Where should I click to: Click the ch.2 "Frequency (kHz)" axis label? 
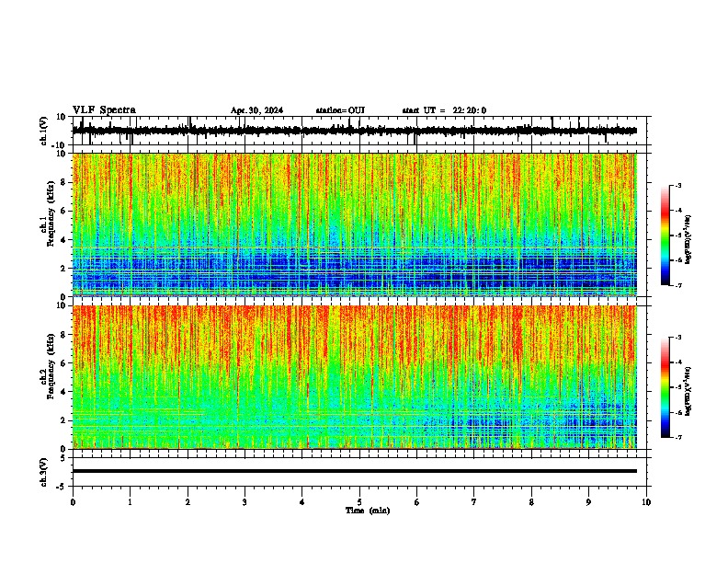51,366
